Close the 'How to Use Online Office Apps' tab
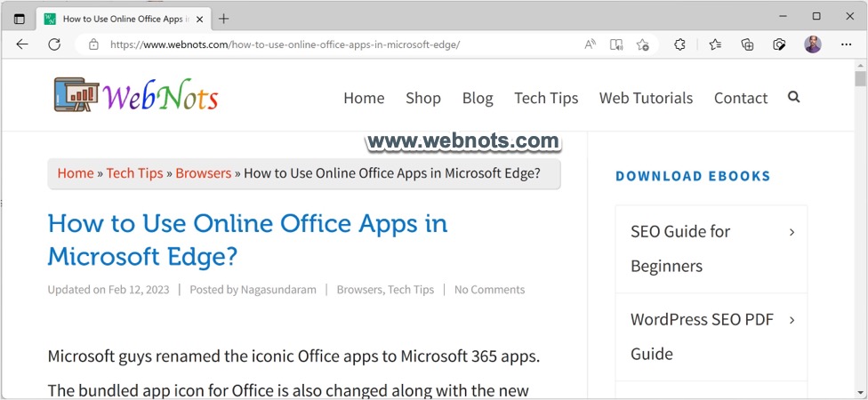This screenshot has height=400, width=868. point(200,20)
